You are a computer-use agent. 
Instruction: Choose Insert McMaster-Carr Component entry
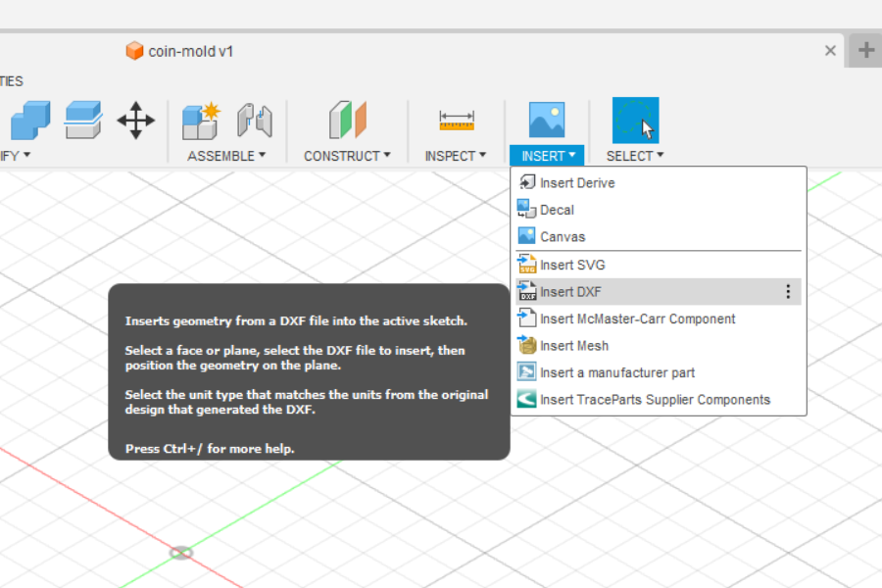(659, 318)
